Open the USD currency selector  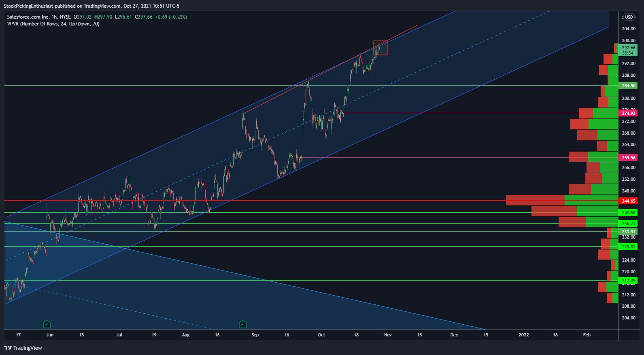[629, 17]
